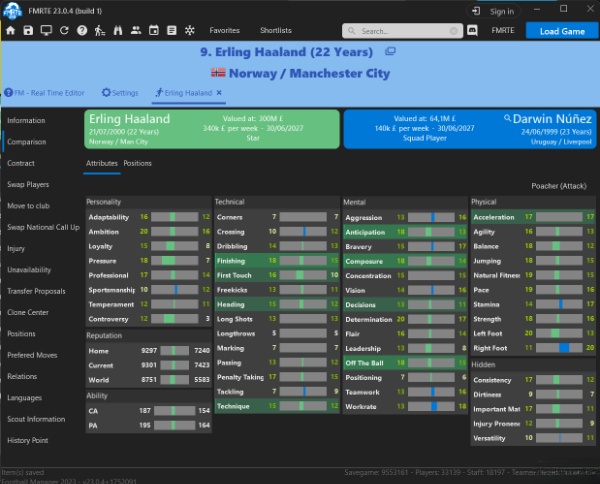This screenshot has height=484, width=600.
Task: Open the Discord chat icon
Action: [473, 30]
